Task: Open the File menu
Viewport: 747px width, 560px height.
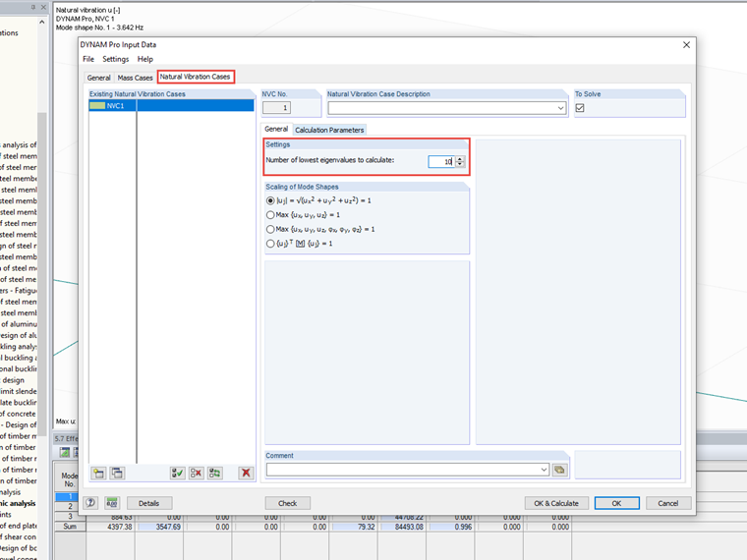Action: [x=88, y=59]
